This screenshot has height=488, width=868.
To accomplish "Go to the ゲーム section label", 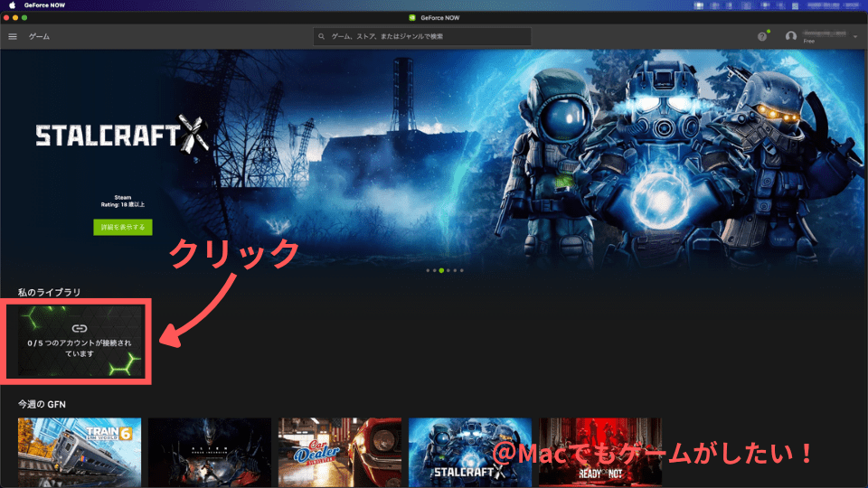I will pos(39,37).
